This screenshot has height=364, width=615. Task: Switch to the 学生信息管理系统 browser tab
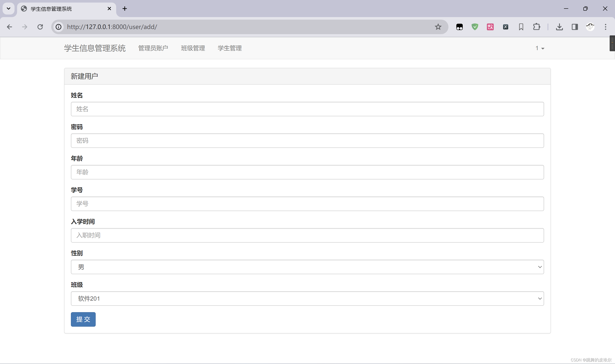click(66, 9)
